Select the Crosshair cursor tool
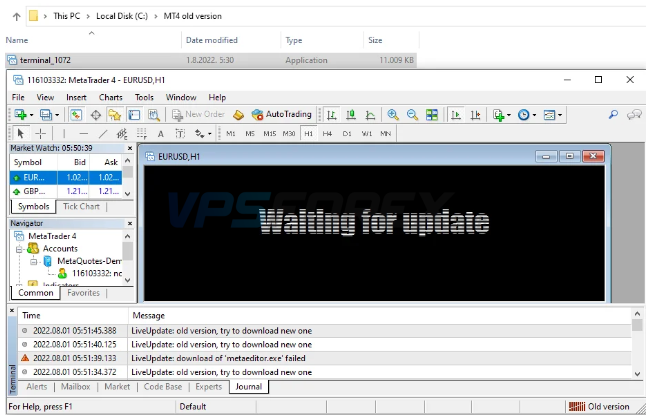Screen dimensions: 655x420 coord(40,133)
